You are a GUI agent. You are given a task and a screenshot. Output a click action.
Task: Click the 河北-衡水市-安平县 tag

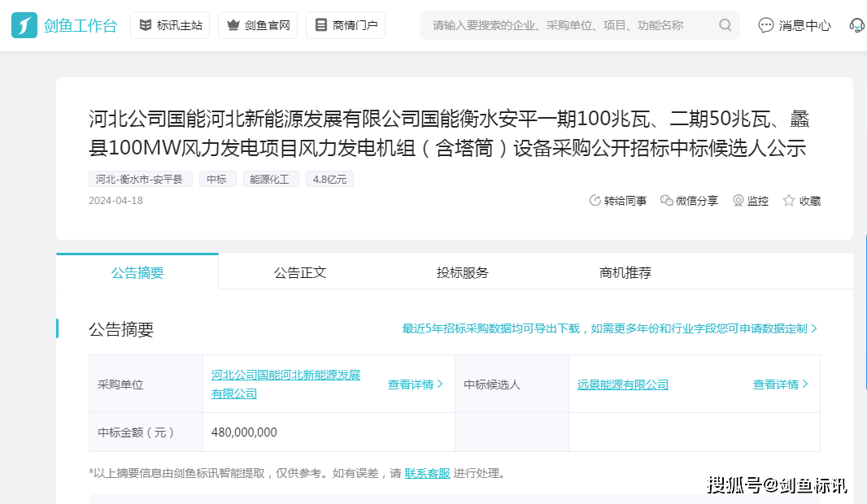pyautogui.click(x=139, y=179)
